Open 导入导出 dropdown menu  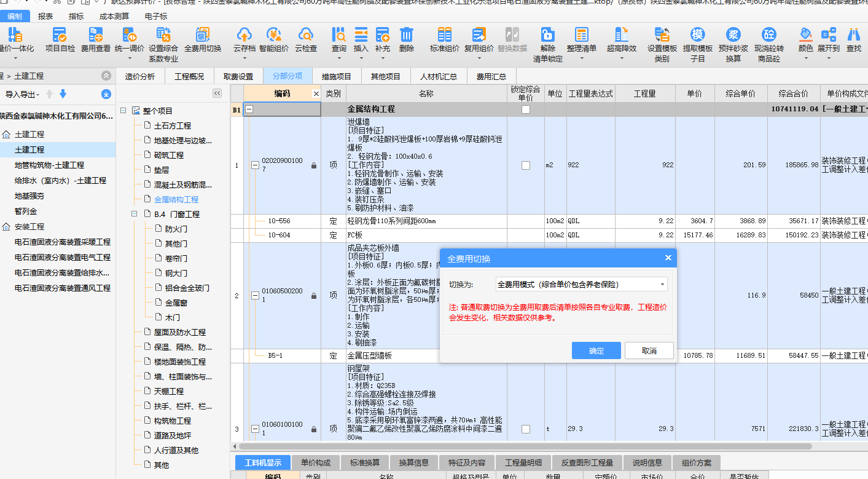pyautogui.click(x=22, y=95)
